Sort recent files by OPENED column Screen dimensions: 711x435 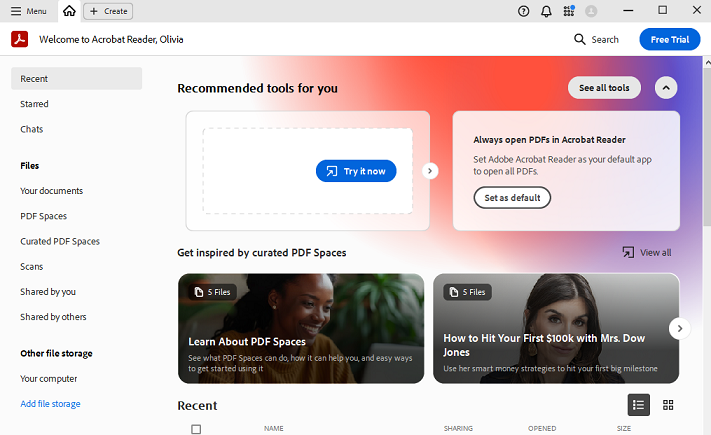pyautogui.click(x=542, y=428)
